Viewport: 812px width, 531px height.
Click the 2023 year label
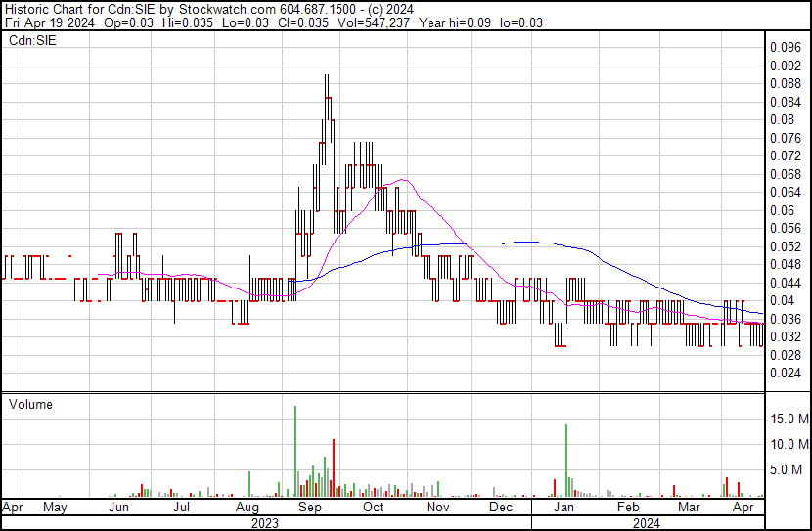pyautogui.click(x=265, y=524)
